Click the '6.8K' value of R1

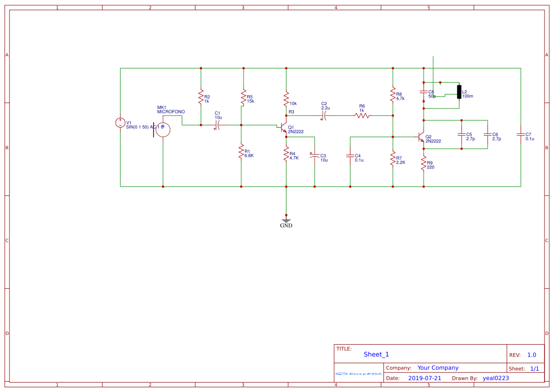click(x=249, y=156)
